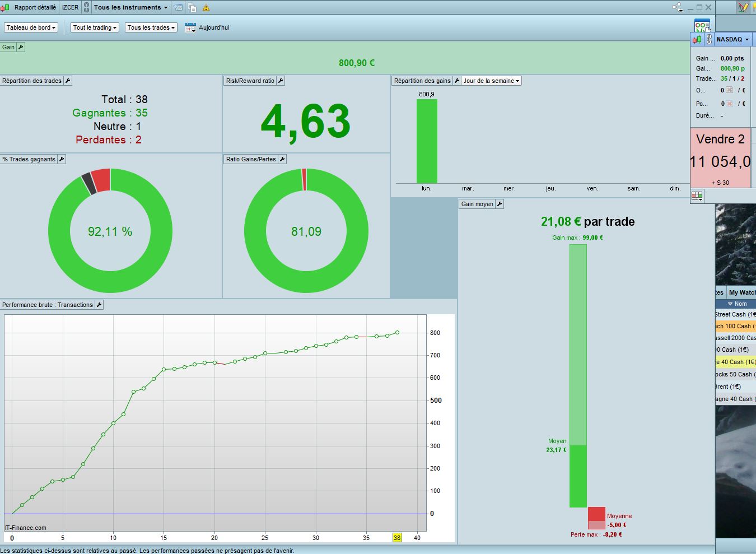Click the chain link icon in the NASDAQ panel

click(x=709, y=39)
